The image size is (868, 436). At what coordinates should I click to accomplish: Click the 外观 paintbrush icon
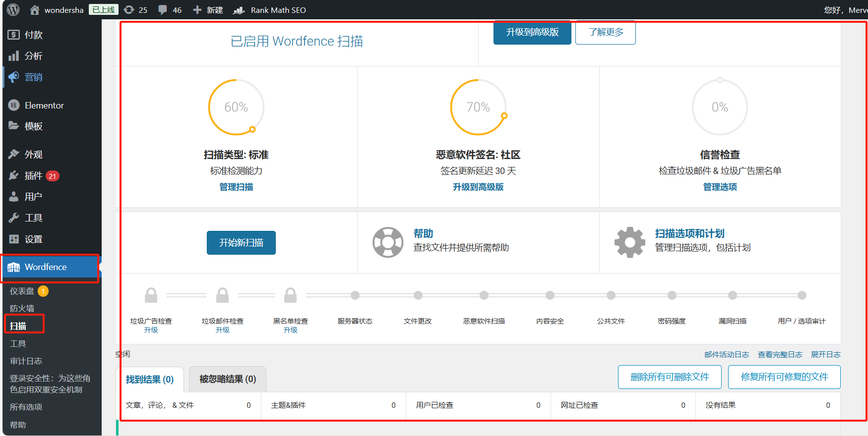[x=14, y=154]
